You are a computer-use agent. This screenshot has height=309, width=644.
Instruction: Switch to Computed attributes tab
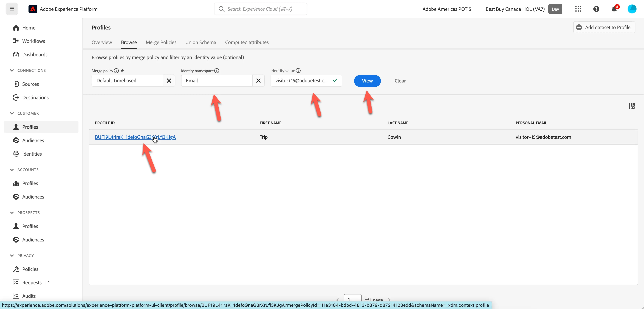pyautogui.click(x=247, y=42)
